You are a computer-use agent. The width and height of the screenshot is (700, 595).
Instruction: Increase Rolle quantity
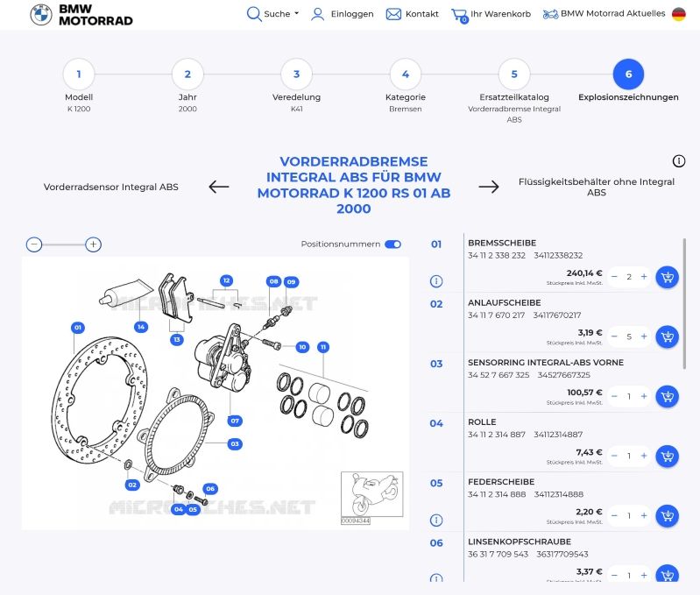(x=644, y=456)
